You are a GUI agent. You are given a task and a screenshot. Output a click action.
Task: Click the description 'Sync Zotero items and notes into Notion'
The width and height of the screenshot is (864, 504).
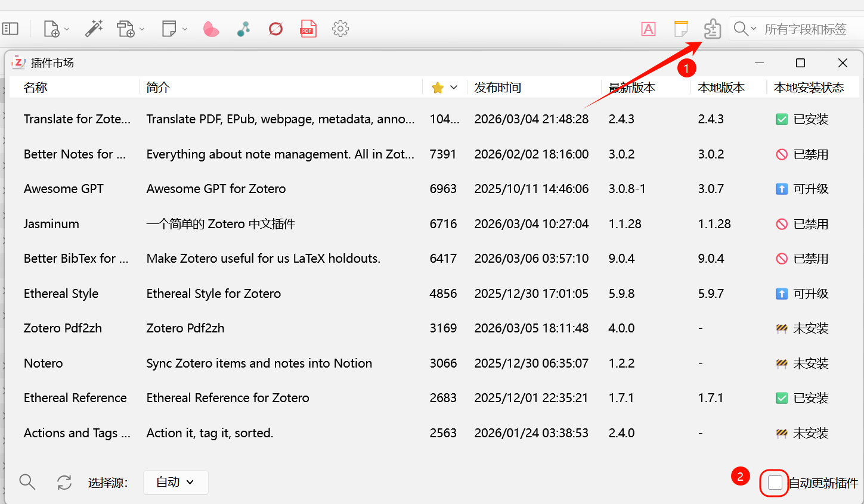(x=259, y=363)
